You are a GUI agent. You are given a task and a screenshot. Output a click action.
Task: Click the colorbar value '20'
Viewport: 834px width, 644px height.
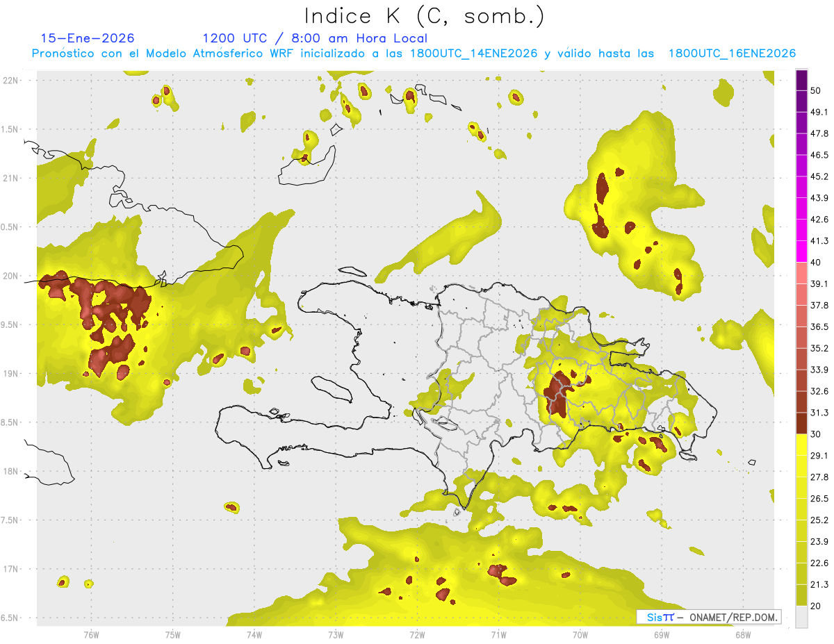click(816, 606)
